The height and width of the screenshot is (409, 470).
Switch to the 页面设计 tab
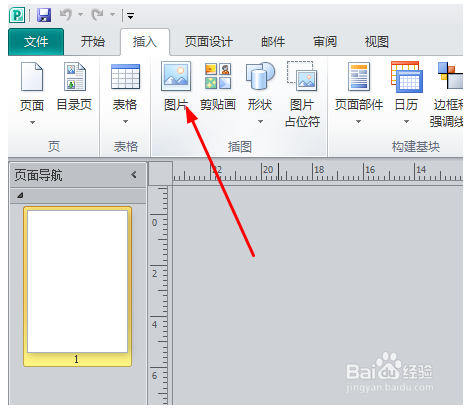coord(209,42)
